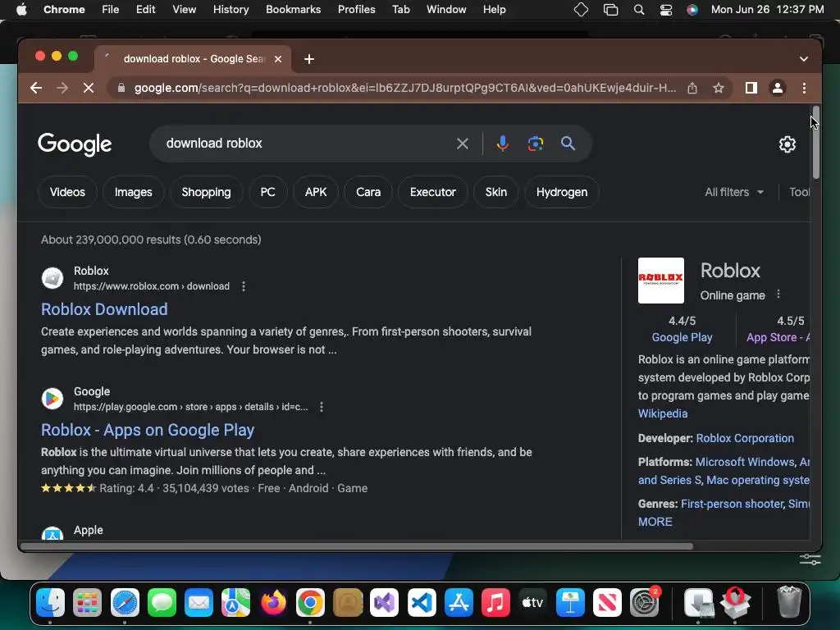This screenshot has width=840, height=630.
Task: Go back to the previous page
Action: point(36,88)
